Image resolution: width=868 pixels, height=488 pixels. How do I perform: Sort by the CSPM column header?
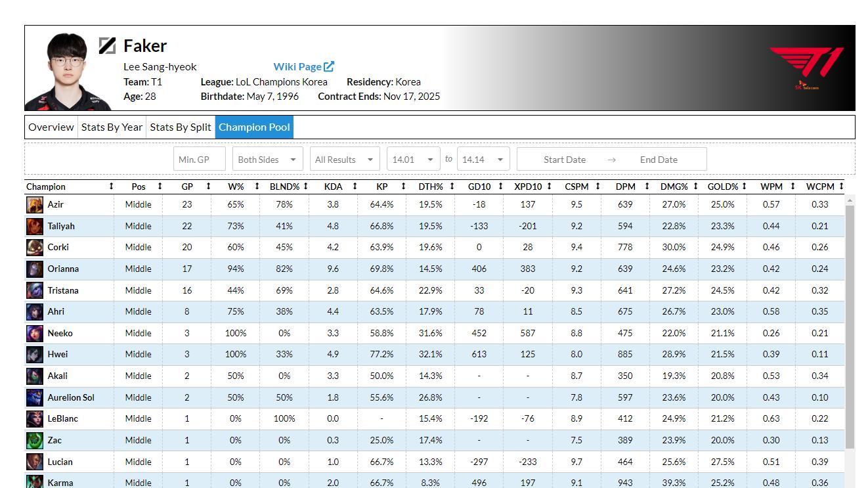click(x=576, y=187)
